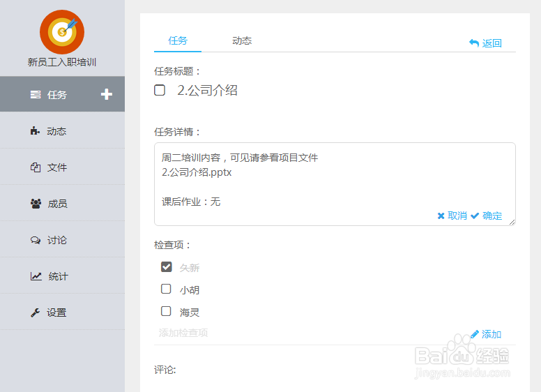Click the 返回 link
This screenshot has width=541, height=392.
pyautogui.click(x=492, y=43)
